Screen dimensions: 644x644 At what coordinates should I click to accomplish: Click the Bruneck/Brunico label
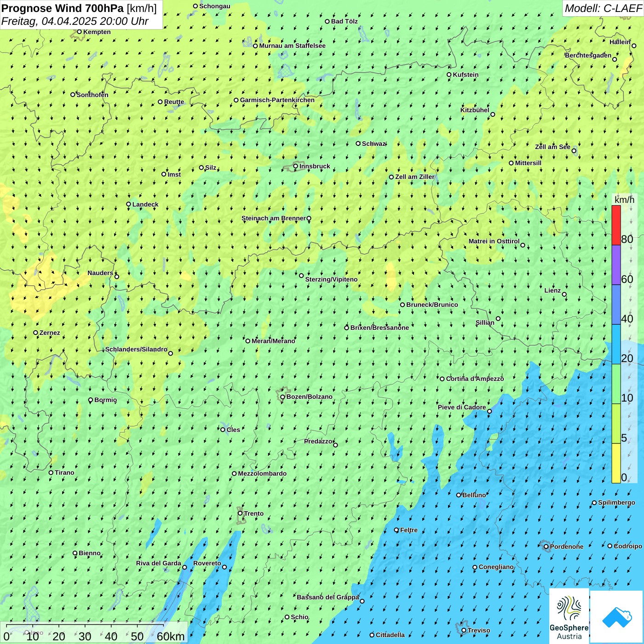click(432, 305)
